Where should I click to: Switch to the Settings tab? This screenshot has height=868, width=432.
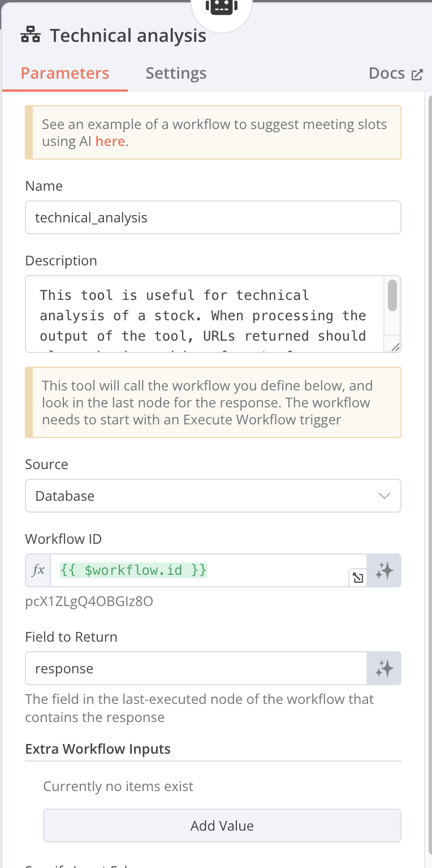coord(176,74)
